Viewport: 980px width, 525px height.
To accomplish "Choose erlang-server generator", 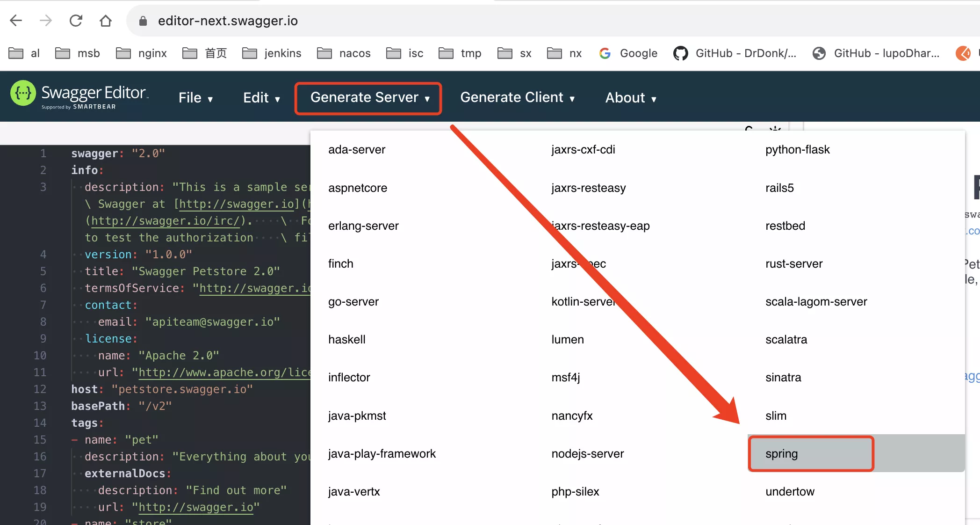I will coord(363,226).
